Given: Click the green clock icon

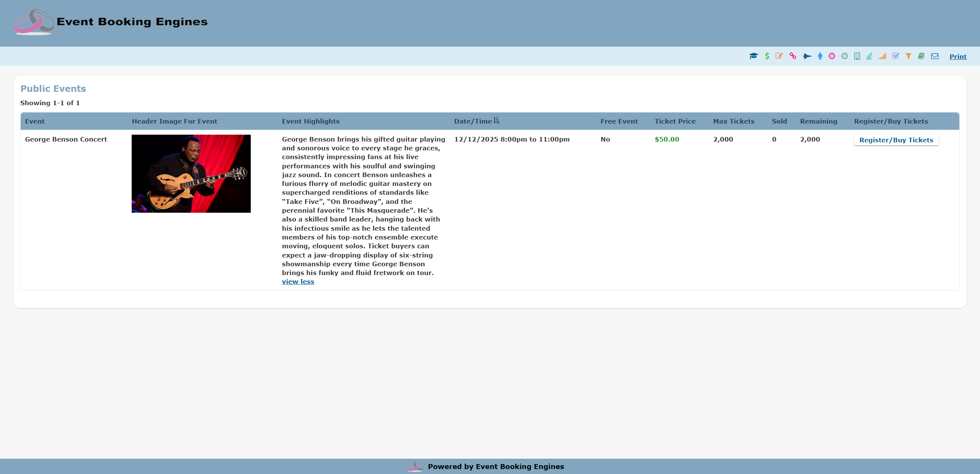Looking at the screenshot, I should tap(844, 56).
